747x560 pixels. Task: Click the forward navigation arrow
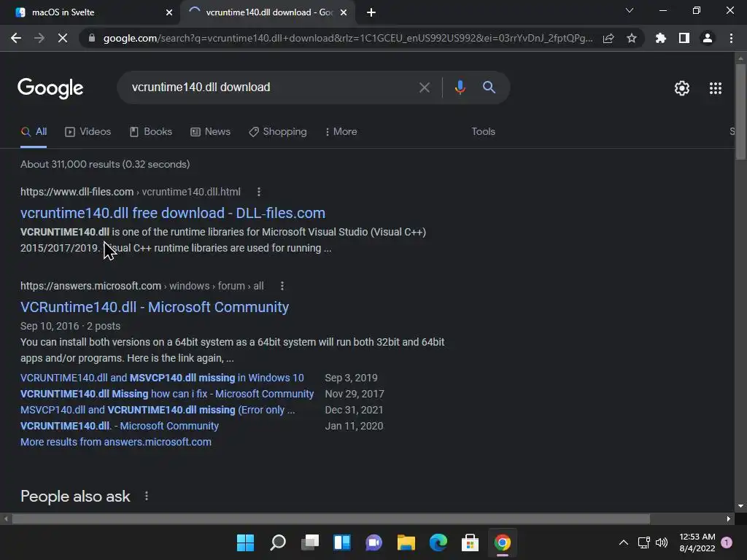pos(39,38)
